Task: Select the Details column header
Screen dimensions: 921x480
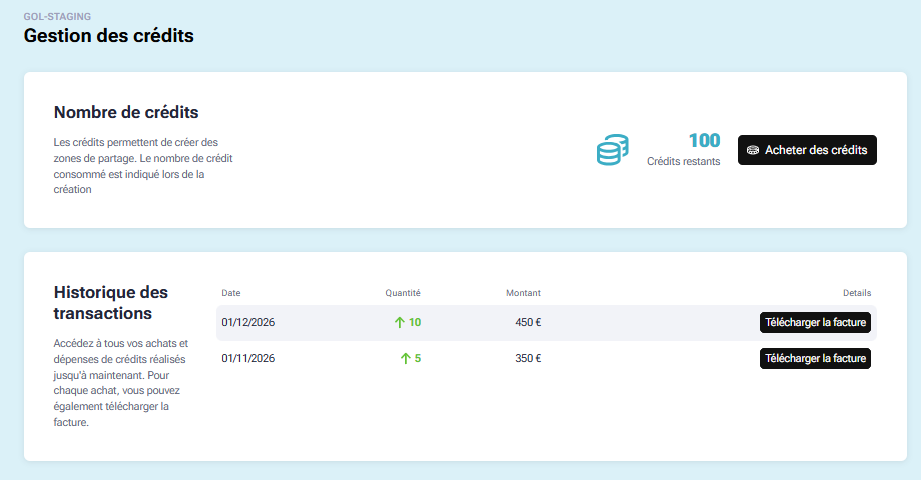Action: point(857,293)
